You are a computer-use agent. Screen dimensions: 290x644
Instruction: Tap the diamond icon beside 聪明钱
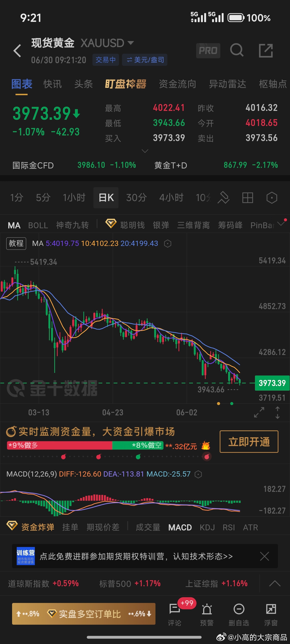111,223
